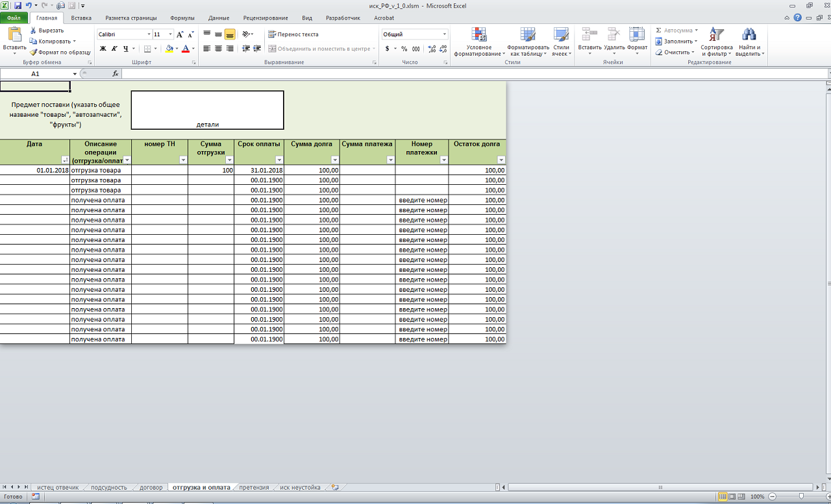The width and height of the screenshot is (831, 504).
Task: Click the Paste (Вставить) clipboard icon
Action: tap(14, 36)
